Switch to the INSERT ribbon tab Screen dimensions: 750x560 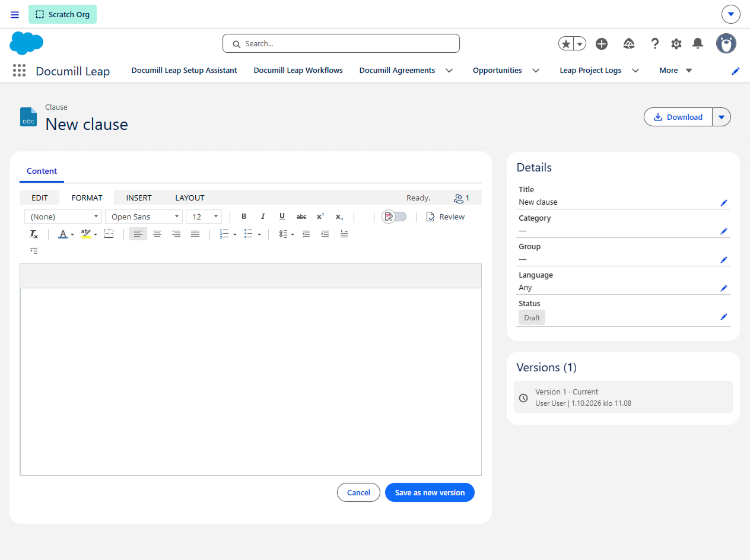pyautogui.click(x=139, y=198)
